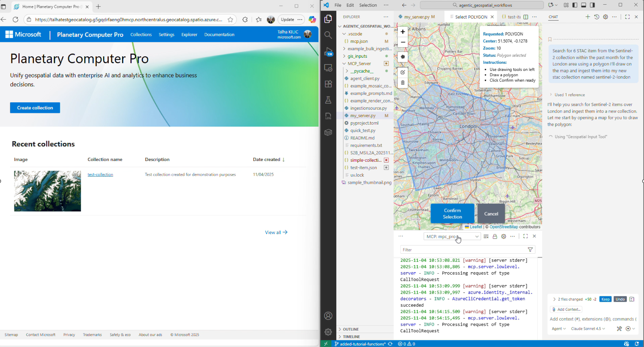
Task: Reload the browser page
Action: [x=15, y=20]
